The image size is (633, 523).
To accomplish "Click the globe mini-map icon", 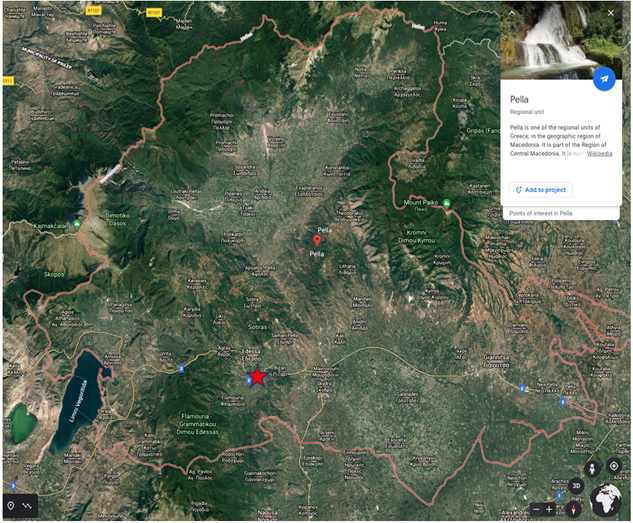I will pyautogui.click(x=606, y=502).
